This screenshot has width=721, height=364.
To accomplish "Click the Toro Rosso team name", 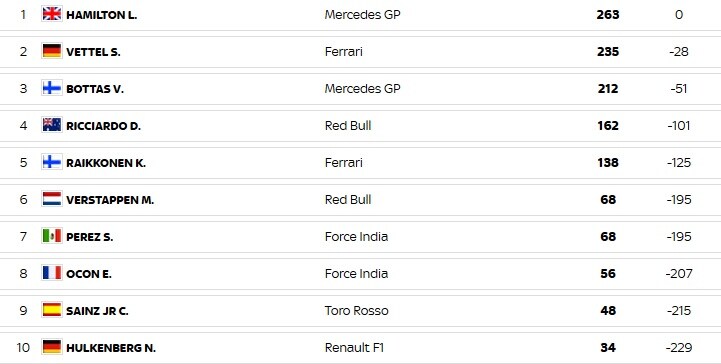I will click(356, 311).
